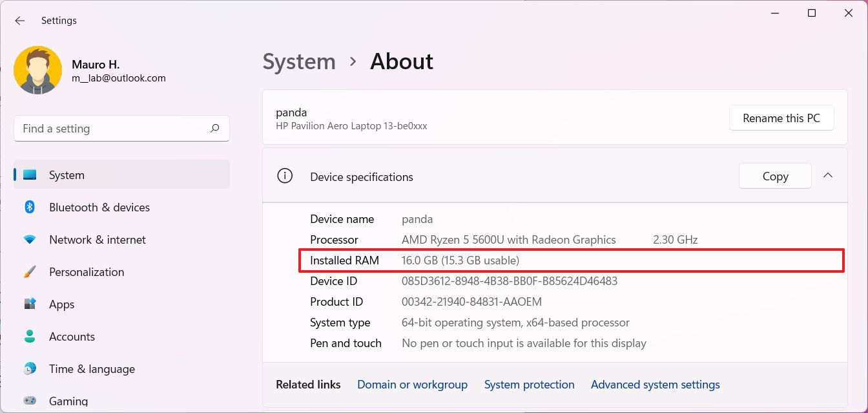868x413 pixels.
Task: Select System in the About breadcrumb
Action: 299,61
